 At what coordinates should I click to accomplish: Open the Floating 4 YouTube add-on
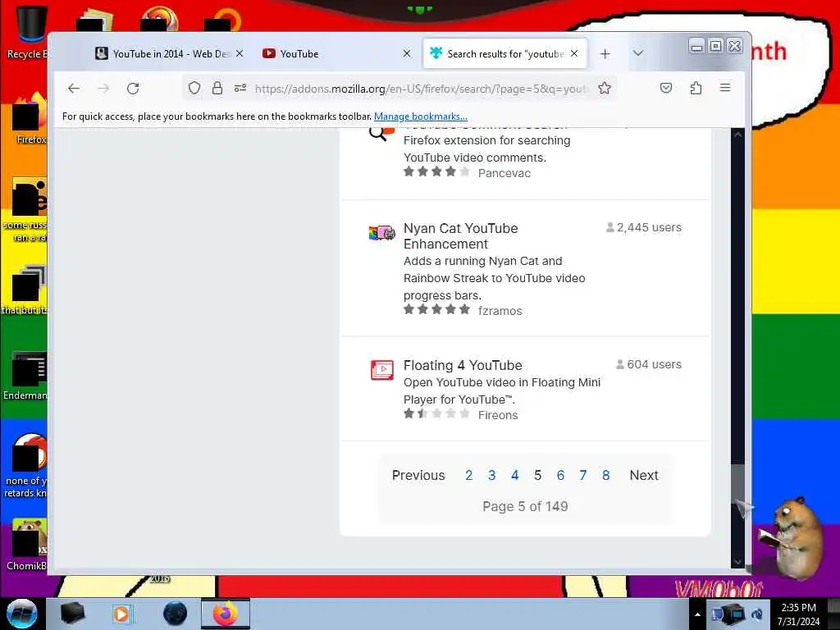(463, 365)
